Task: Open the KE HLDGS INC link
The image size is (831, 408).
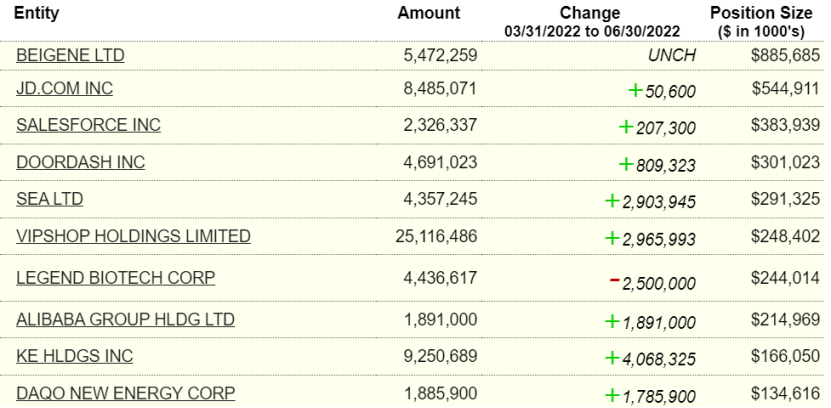Action: pos(74,356)
